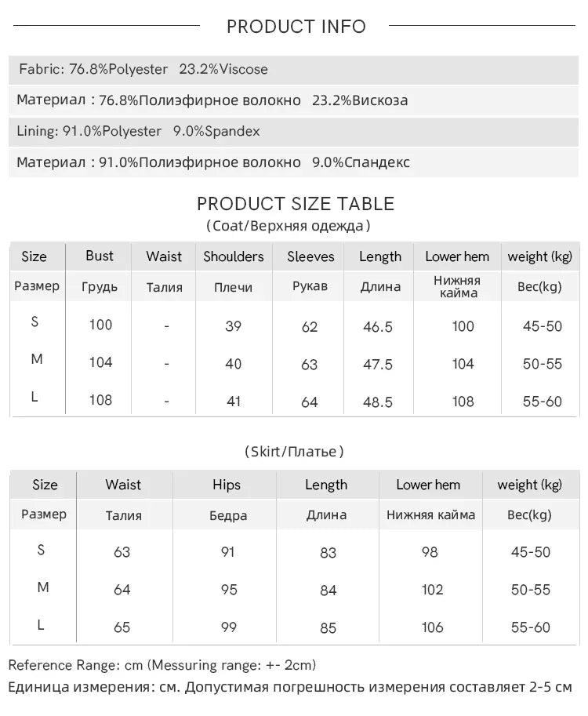The width and height of the screenshot is (588, 716).
Task: Click the Skirt/Платье section label
Action: [x=294, y=452]
